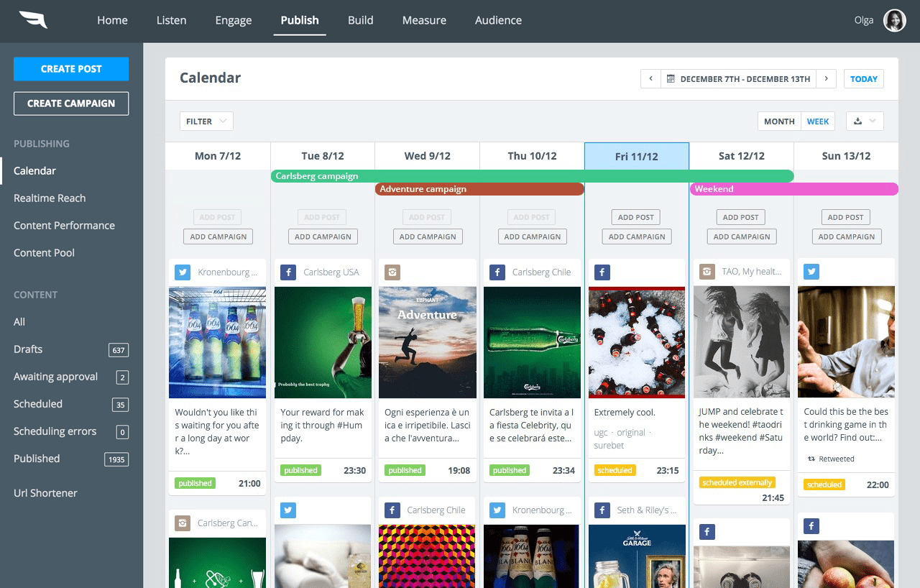This screenshot has width=920, height=588.
Task: Add a post on Fri 11/12
Action: point(636,217)
